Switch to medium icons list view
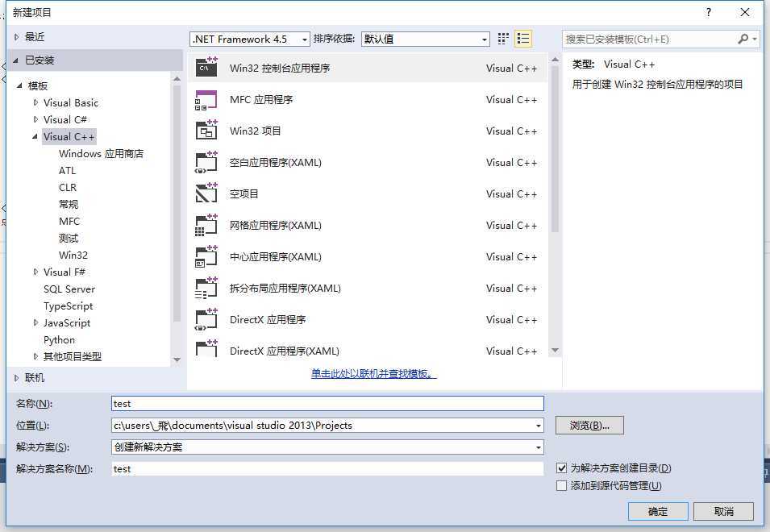The width and height of the screenshot is (770, 532). pyautogui.click(x=523, y=39)
